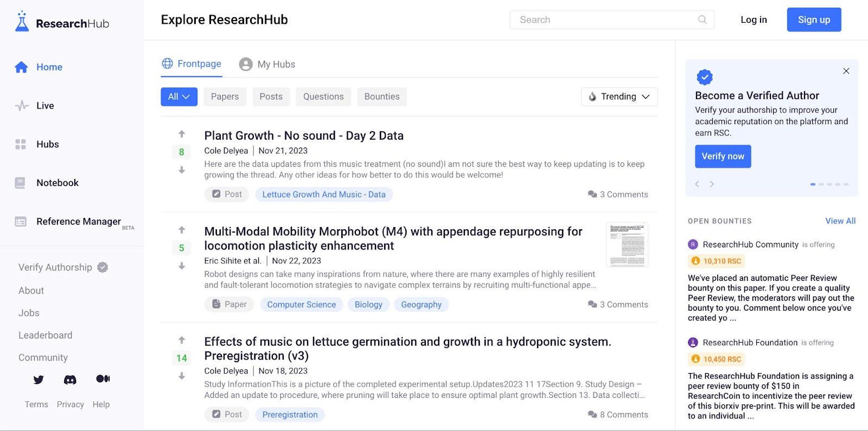Open the ResearchHub Community bounty author
Image resolution: width=868 pixels, height=431 pixels.
[751, 245]
